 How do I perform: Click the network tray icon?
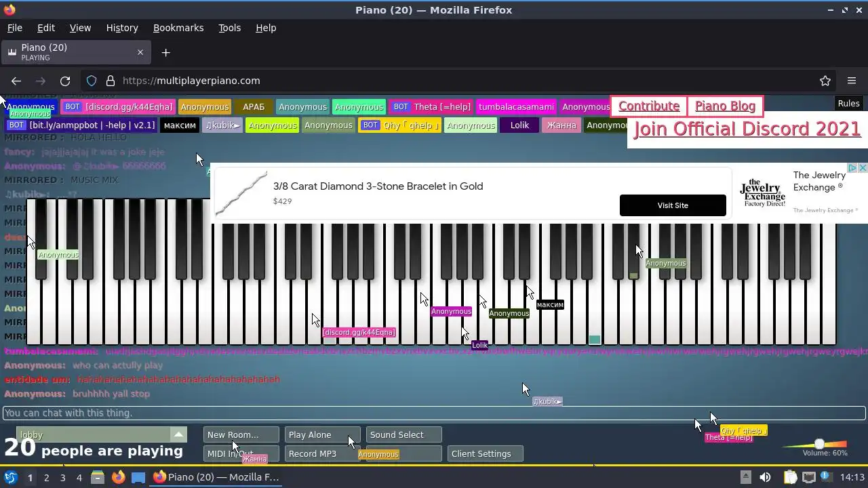coord(808,477)
